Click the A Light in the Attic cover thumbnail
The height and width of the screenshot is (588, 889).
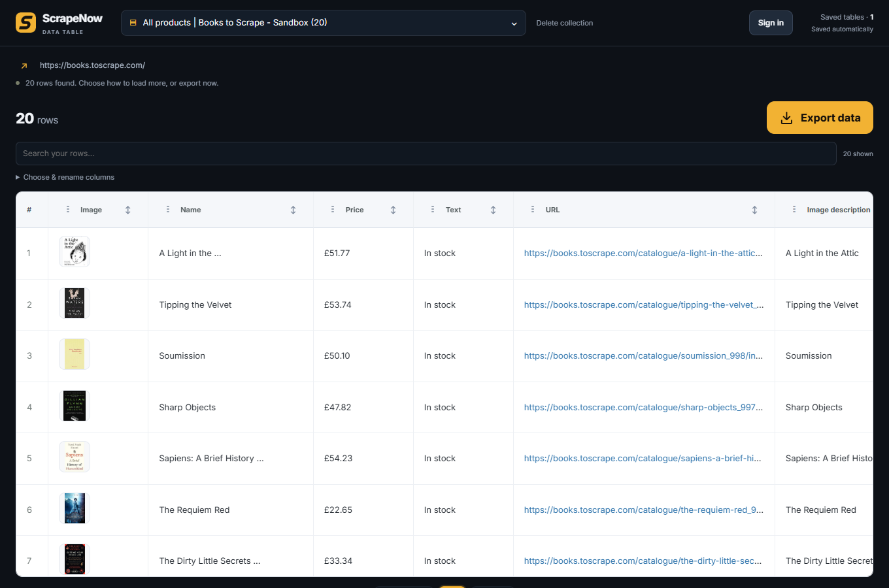(x=75, y=252)
